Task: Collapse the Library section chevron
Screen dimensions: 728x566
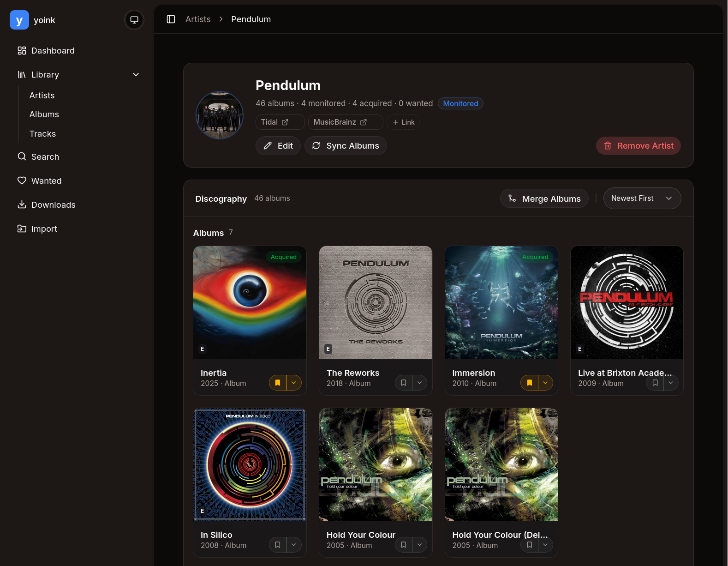Action: click(136, 75)
